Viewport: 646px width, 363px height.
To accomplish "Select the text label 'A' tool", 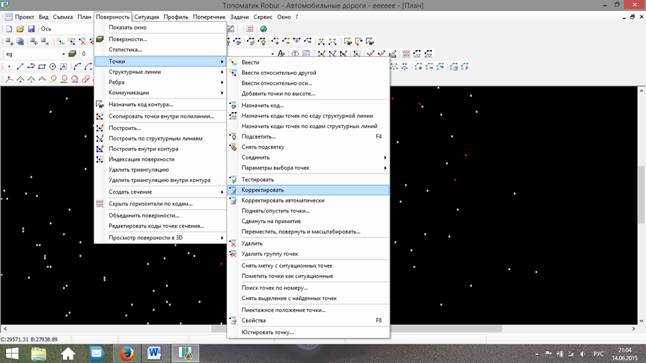I will (x=64, y=66).
